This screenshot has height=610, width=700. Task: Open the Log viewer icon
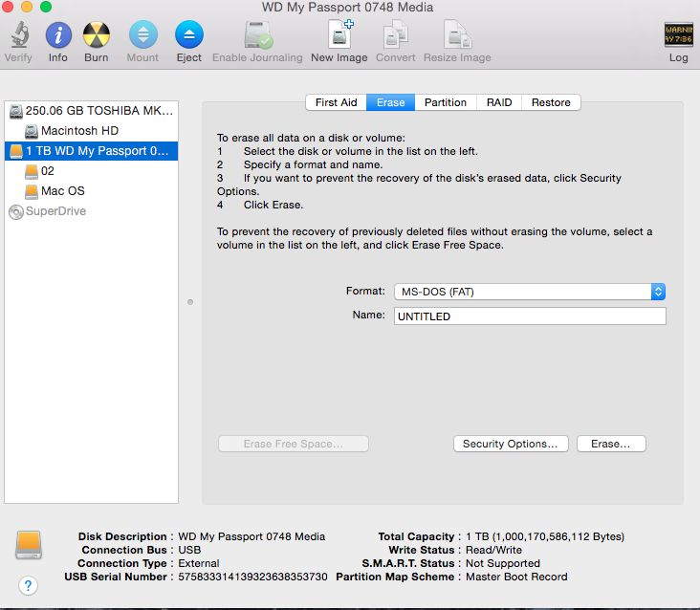pos(679,34)
